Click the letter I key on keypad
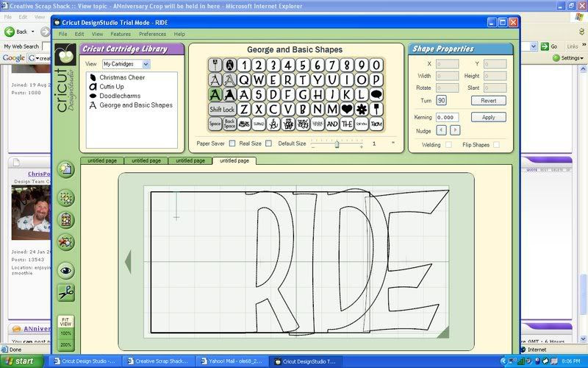 point(347,80)
